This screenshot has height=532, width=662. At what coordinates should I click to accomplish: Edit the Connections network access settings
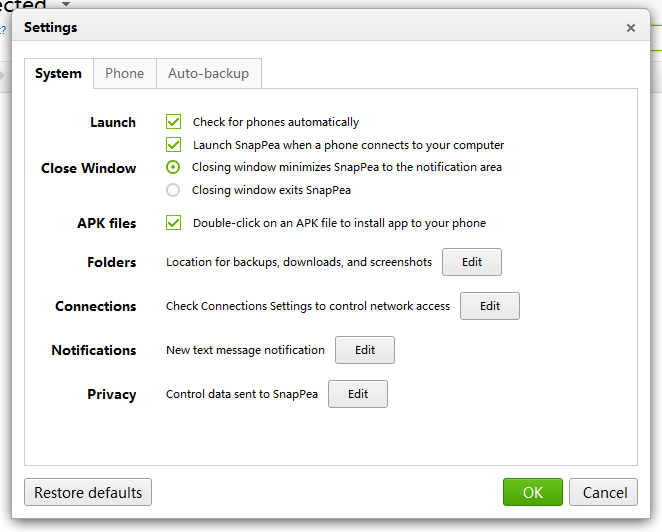click(x=490, y=306)
